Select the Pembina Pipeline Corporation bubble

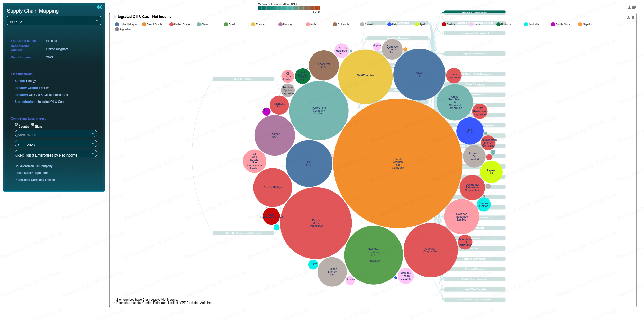pyautogui.click(x=288, y=90)
